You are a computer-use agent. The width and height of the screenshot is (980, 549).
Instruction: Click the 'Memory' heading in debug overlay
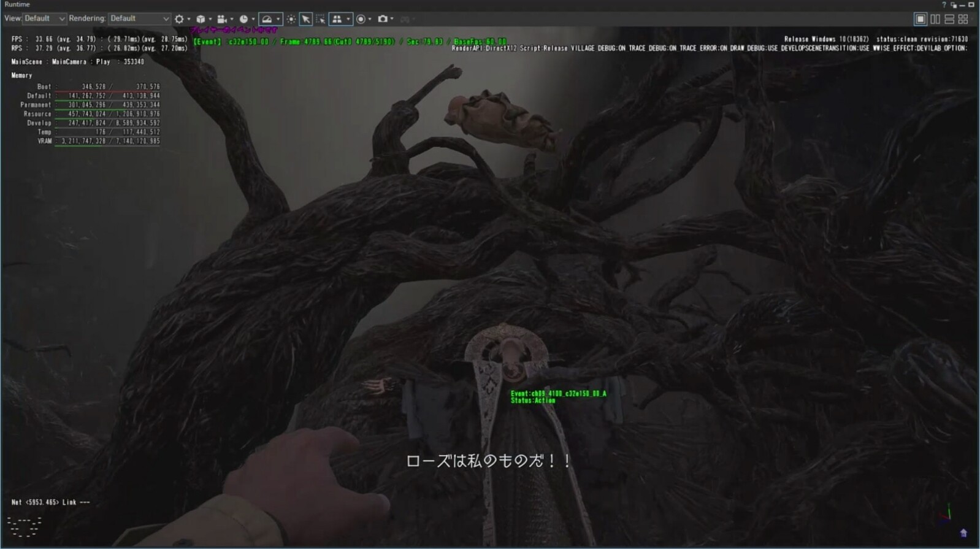21,75
